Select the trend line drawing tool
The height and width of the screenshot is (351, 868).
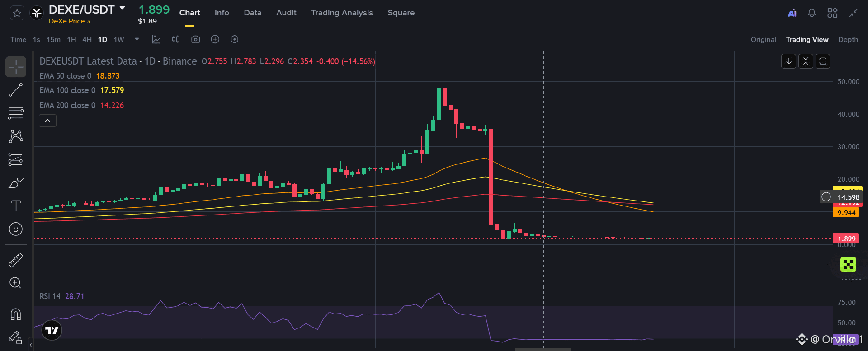(16, 90)
